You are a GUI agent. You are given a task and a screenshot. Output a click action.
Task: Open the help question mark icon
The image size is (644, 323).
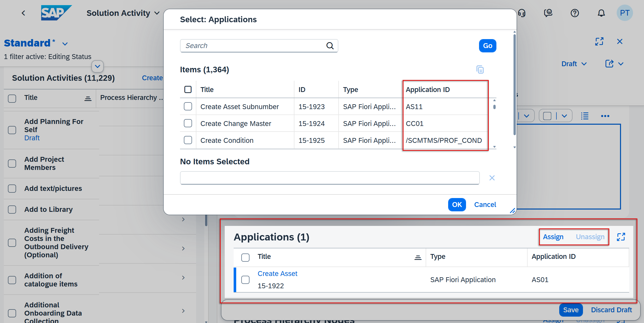(x=575, y=13)
